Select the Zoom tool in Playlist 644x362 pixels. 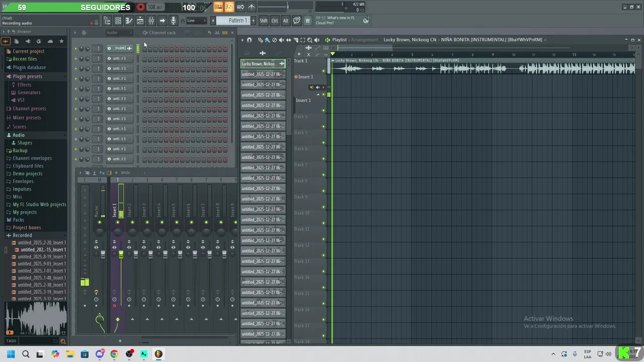click(309, 40)
